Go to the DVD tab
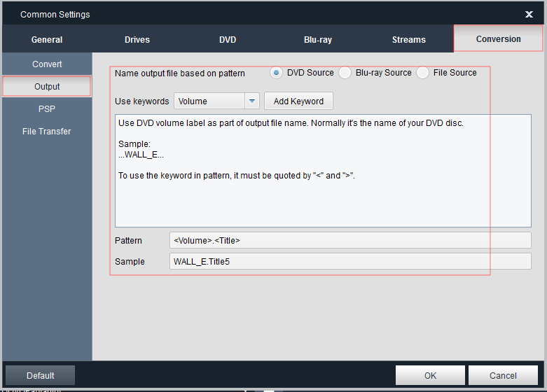This screenshot has height=392, width=547. [x=228, y=39]
